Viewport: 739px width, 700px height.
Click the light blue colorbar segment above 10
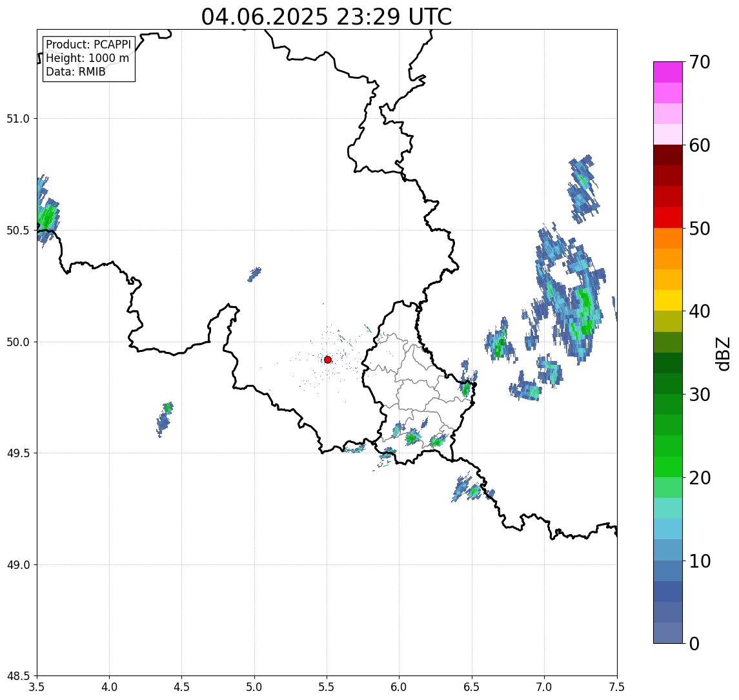[x=668, y=550]
